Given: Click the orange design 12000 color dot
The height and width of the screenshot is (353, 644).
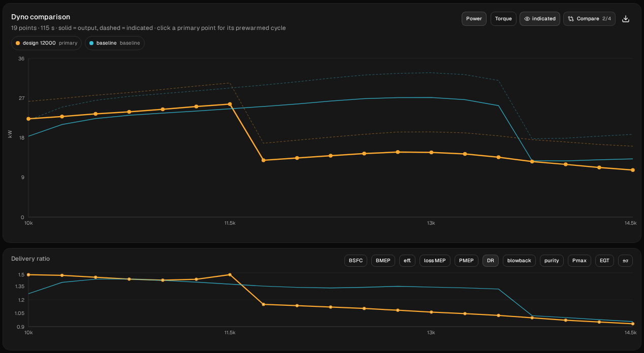Looking at the screenshot, I should (x=18, y=43).
